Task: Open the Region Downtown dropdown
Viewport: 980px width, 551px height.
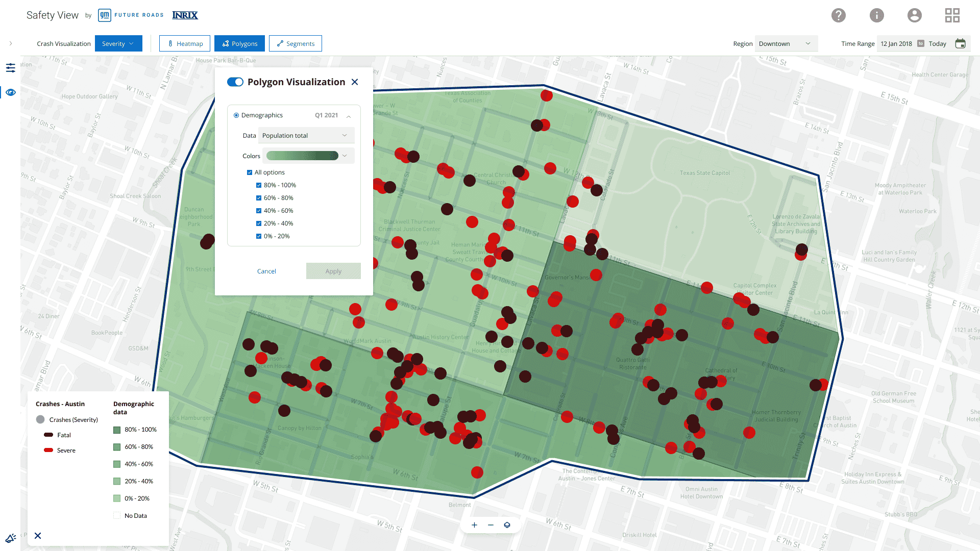Action: click(786, 43)
